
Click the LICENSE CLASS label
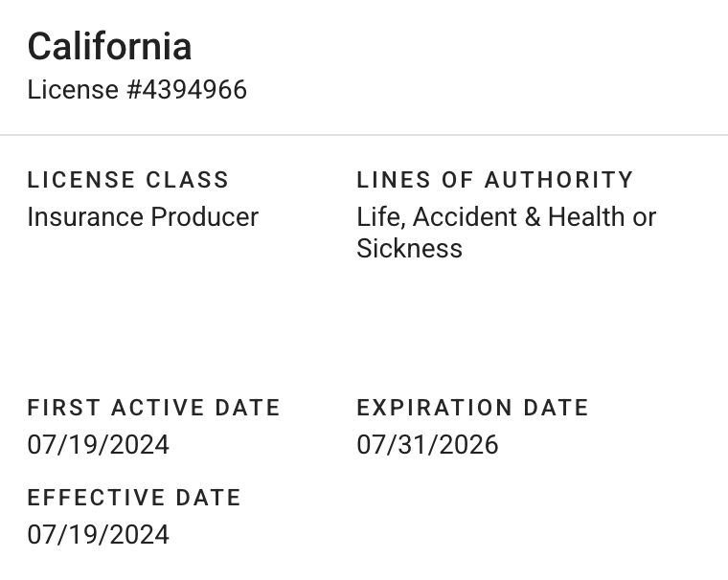pyautogui.click(x=128, y=180)
